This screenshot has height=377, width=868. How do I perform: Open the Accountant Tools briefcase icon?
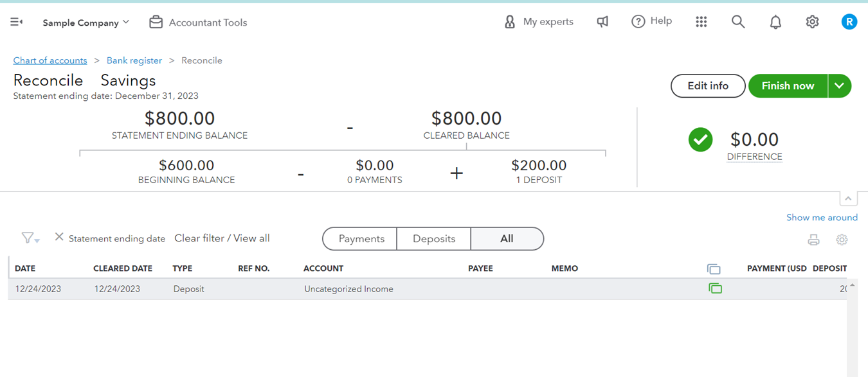[x=156, y=22]
